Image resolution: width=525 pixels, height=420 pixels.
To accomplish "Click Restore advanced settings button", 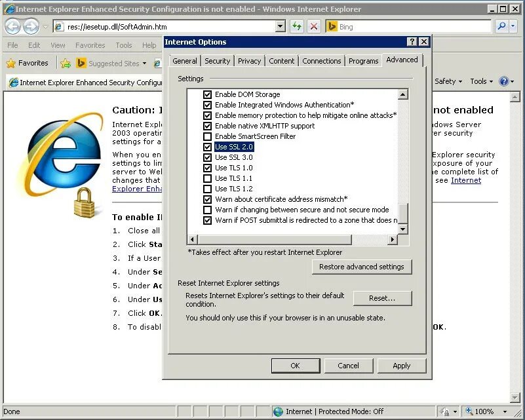I will [x=362, y=267].
